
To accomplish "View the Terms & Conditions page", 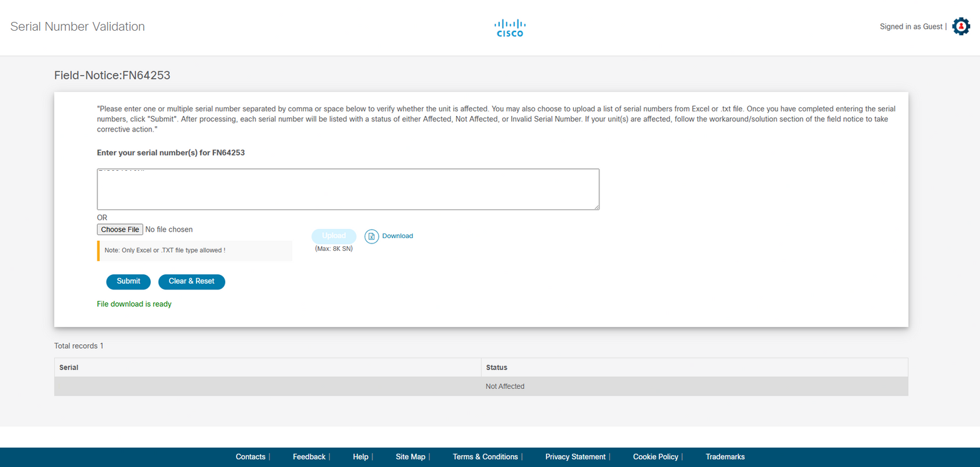I will pyautogui.click(x=485, y=456).
